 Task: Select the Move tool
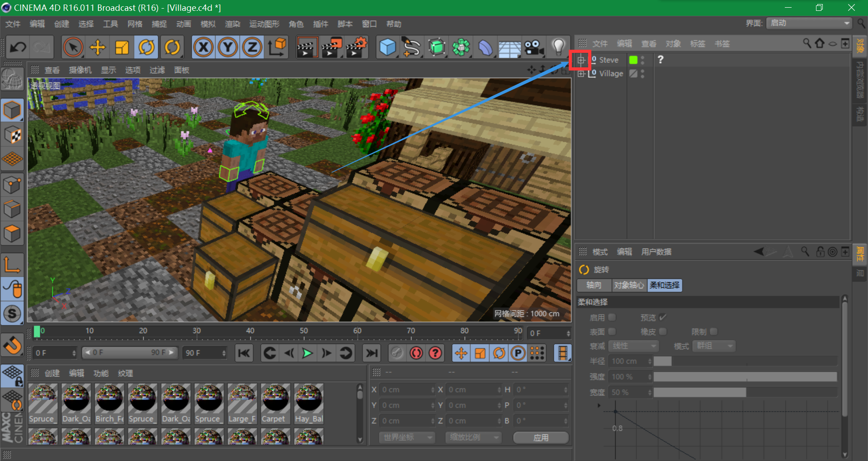point(97,47)
